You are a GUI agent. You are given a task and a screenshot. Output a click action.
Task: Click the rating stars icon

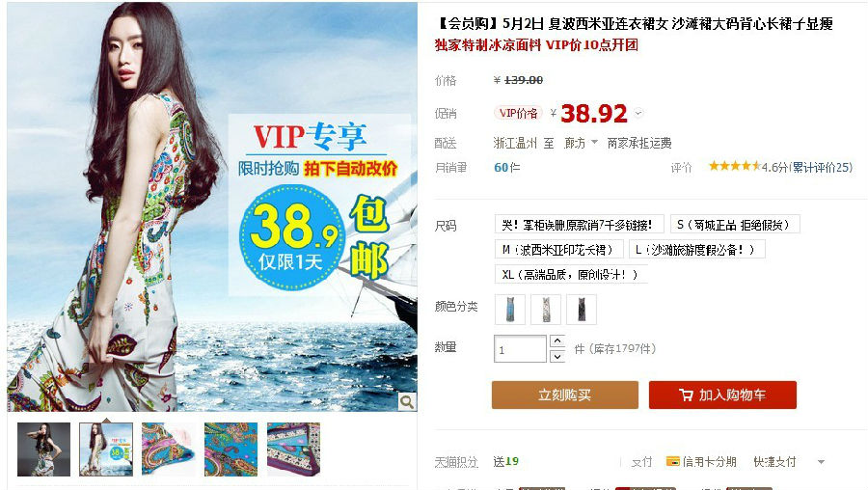pos(735,166)
